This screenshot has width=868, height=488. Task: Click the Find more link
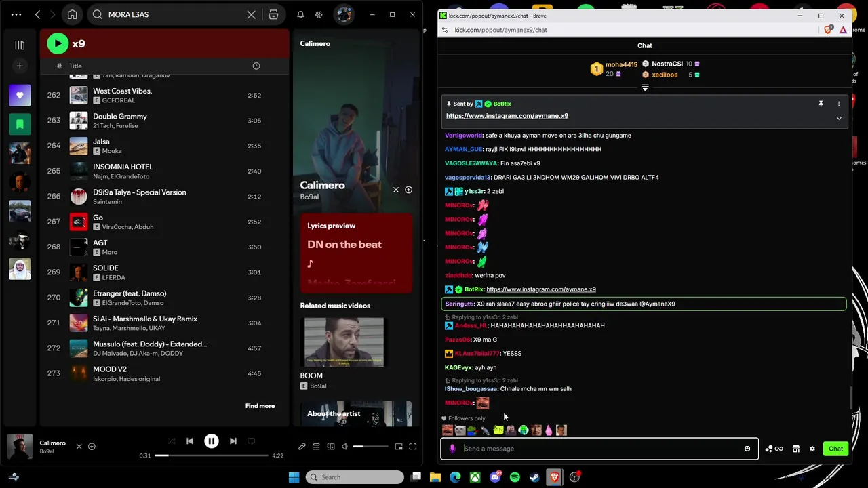pos(260,406)
